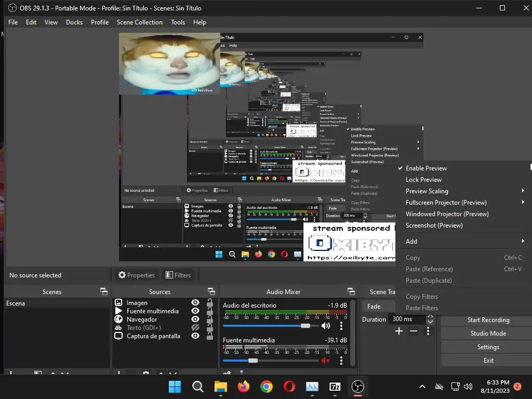This screenshot has height=399, width=532.
Task: Launch Google Chrome from taskbar
Action: [267, 387]
